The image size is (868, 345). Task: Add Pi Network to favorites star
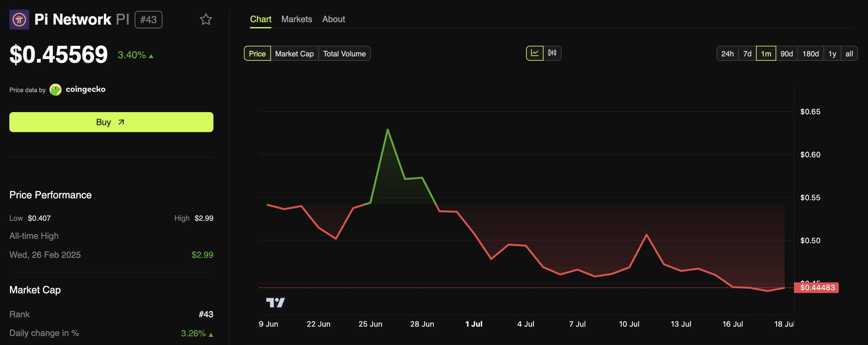pyautogui.click(x=206, y=20)
